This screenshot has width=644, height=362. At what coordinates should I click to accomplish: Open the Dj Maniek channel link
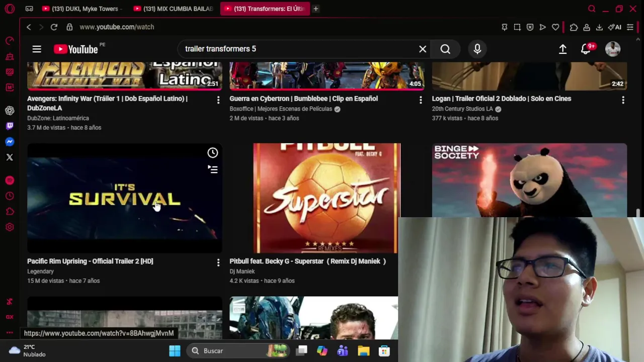click(242, 271)
